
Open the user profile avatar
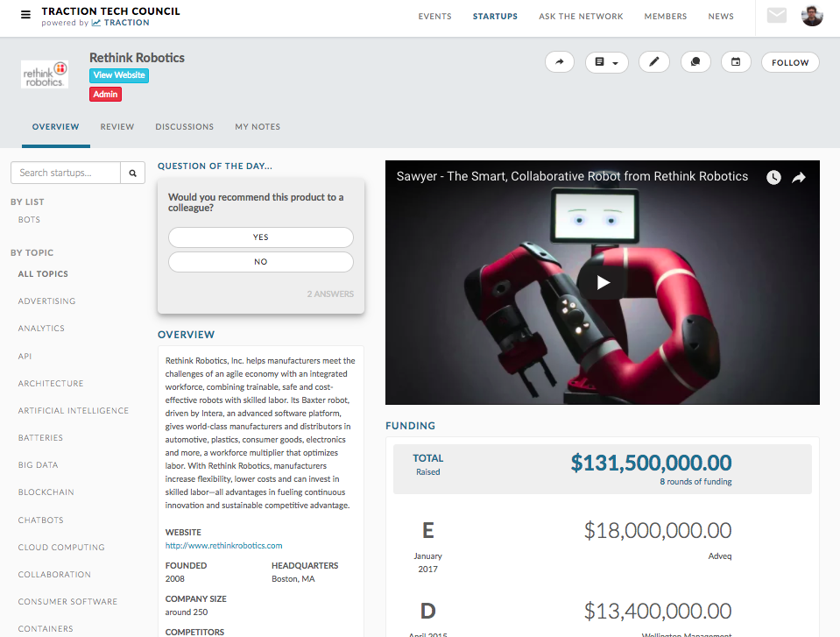point(812,16)
